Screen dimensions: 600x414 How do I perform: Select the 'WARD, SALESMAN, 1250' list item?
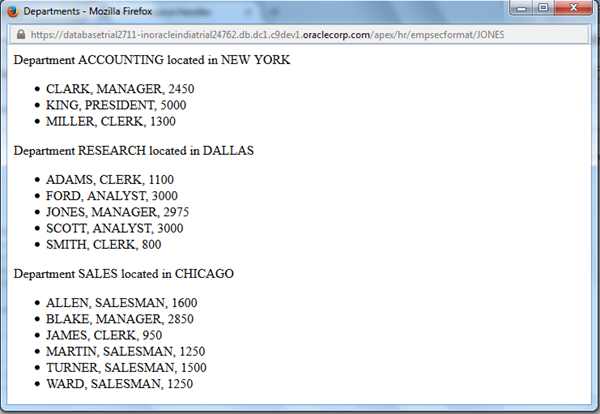pos(119,384)
